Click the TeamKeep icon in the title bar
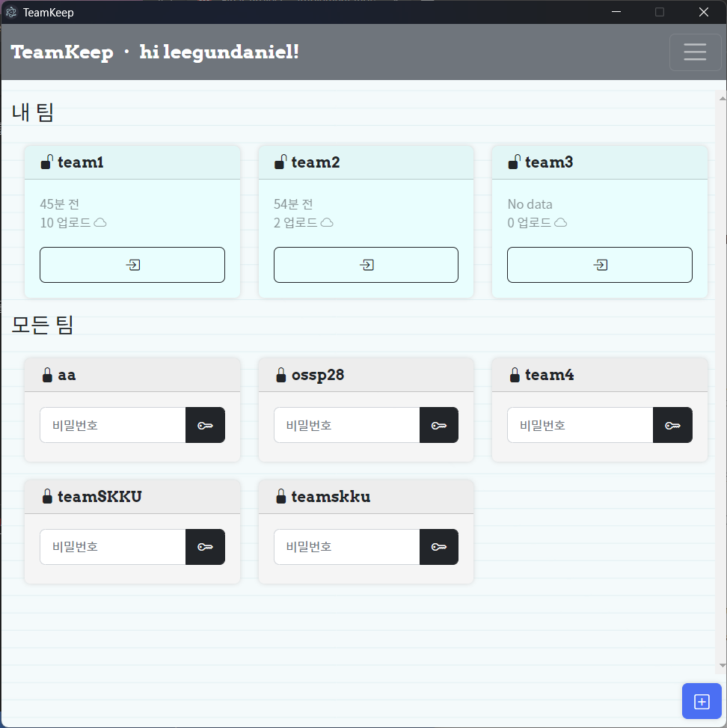This screenshot has width=727, height=728. 10,12
